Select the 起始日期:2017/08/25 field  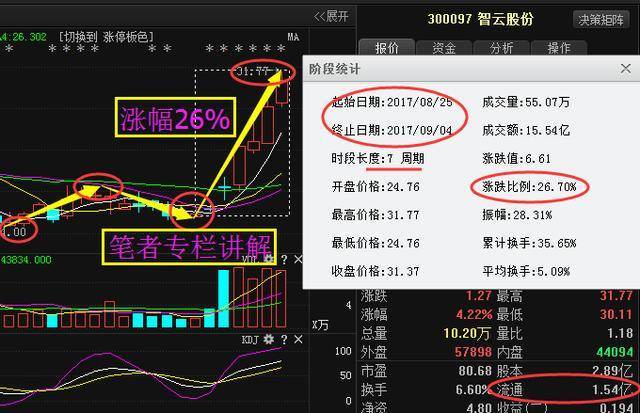[392, 102]
